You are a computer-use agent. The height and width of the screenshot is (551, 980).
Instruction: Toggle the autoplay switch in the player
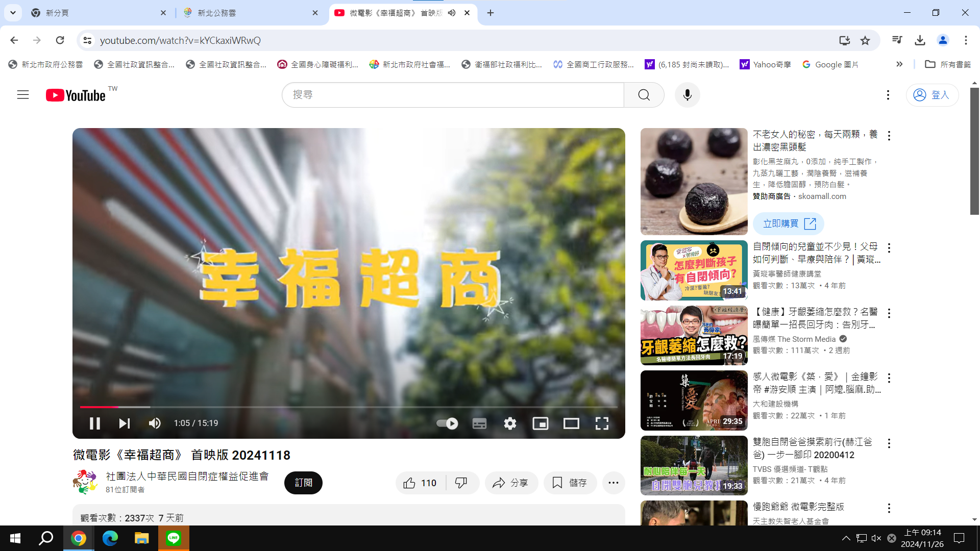pyautogui.click(x=447, y=423)
